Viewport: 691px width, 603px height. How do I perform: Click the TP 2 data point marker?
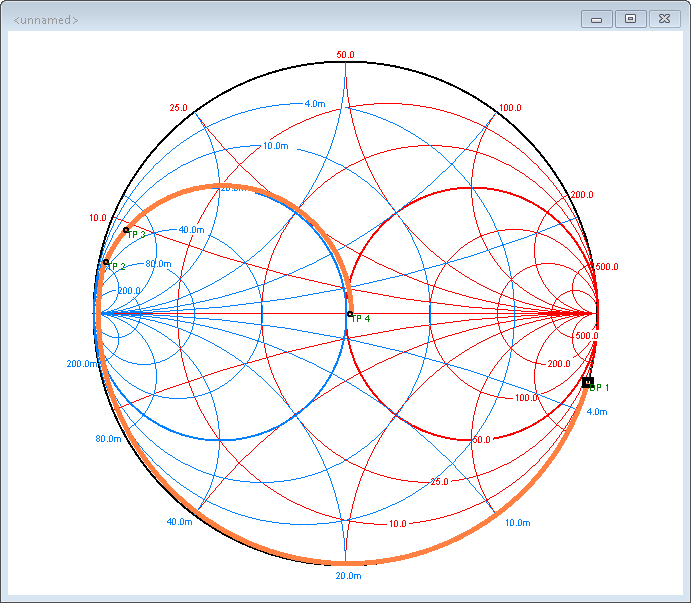[x=106, y=263]
